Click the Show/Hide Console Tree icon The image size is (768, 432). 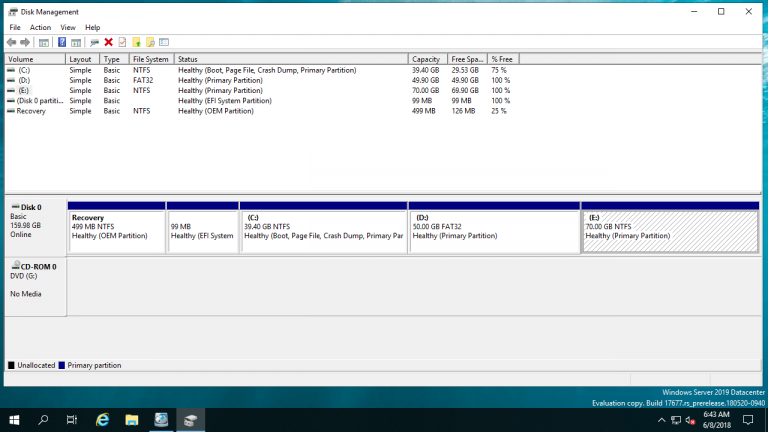(44, 42)
